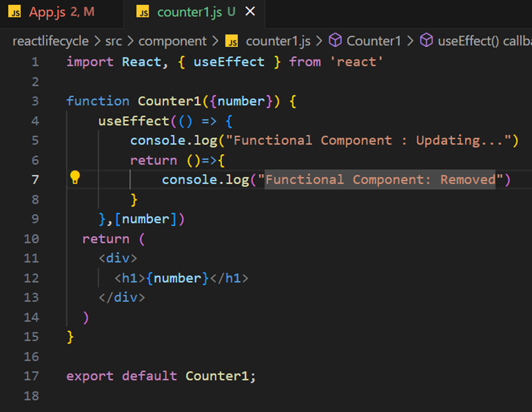Close the counter1.js tab
This screenshot has height=412, width=532.
[x=250, y=12]
